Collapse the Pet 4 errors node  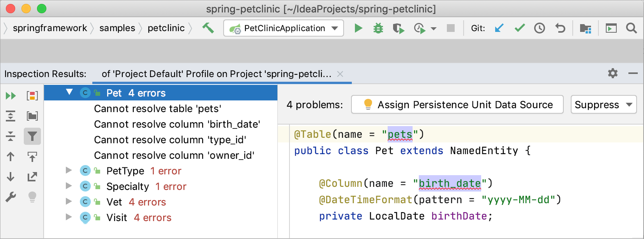pyautogui.click(x=69, y=92)
